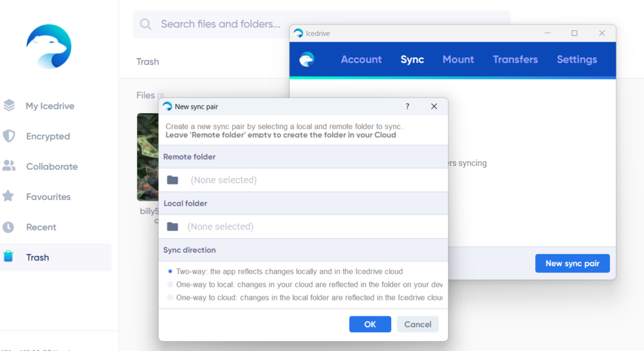
Task: Click the Recent clock icon
Action: point(8,227)
